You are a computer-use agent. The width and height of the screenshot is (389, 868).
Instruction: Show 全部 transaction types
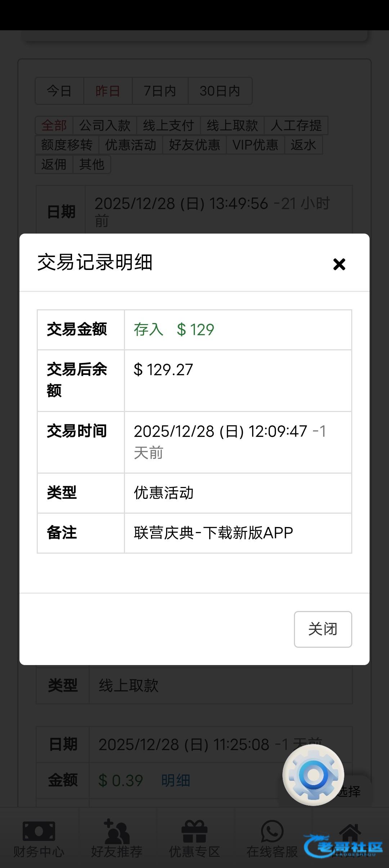pyautogui.click(x=54, y=125)
